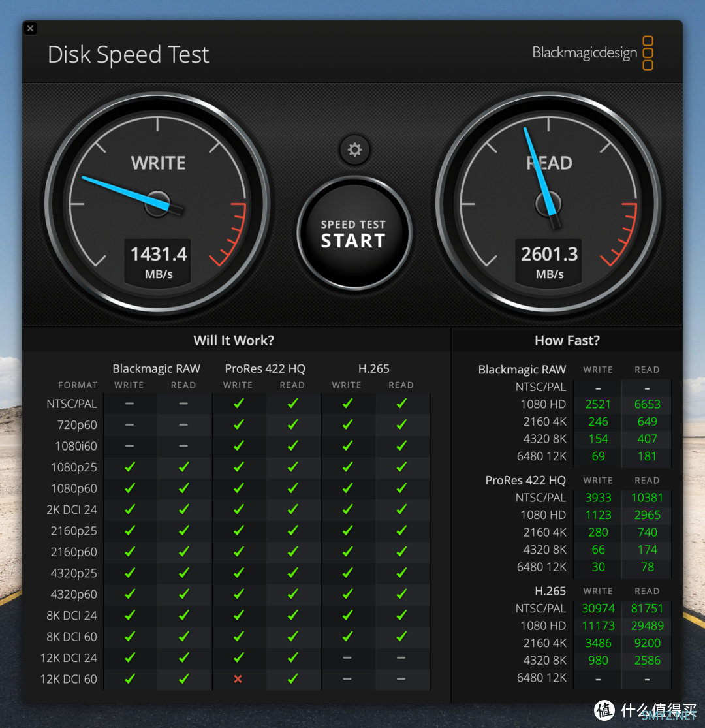The height and width of the screenshot is (728, 705).
Task: Click the 1431.4 MB/s write speed readout
Action: 158,262
